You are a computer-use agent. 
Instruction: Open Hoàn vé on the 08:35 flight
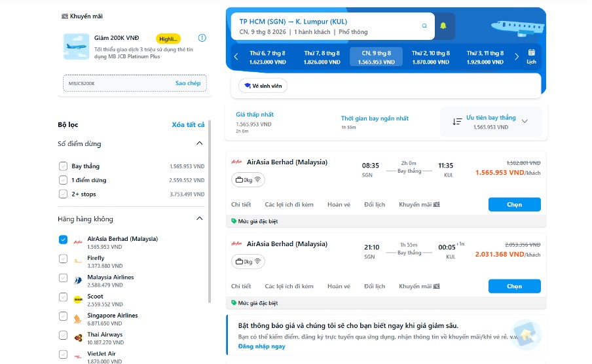tap(339, 204)
